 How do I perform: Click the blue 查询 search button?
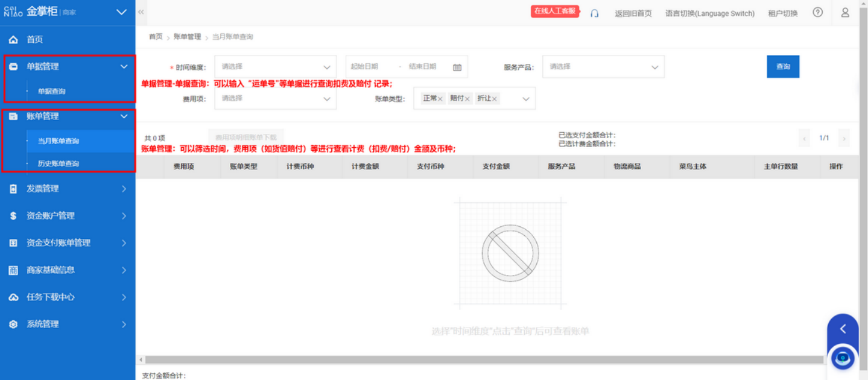coord(782,66)
